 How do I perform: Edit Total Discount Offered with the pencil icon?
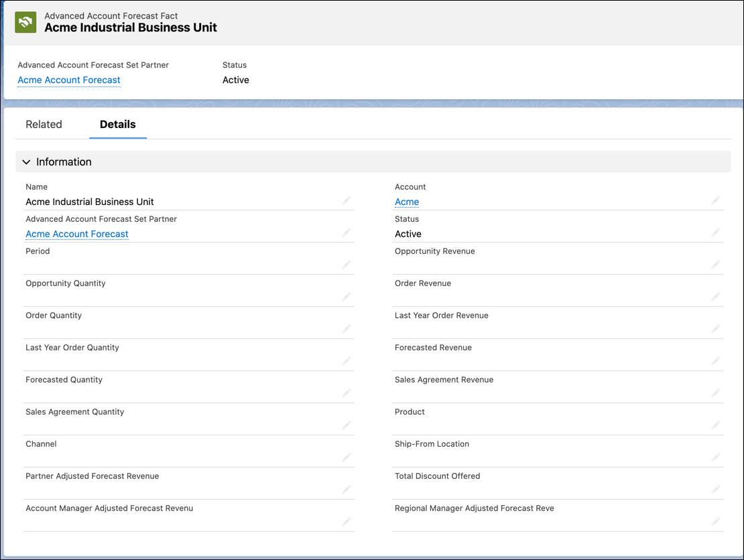click(x=715, y=489)
